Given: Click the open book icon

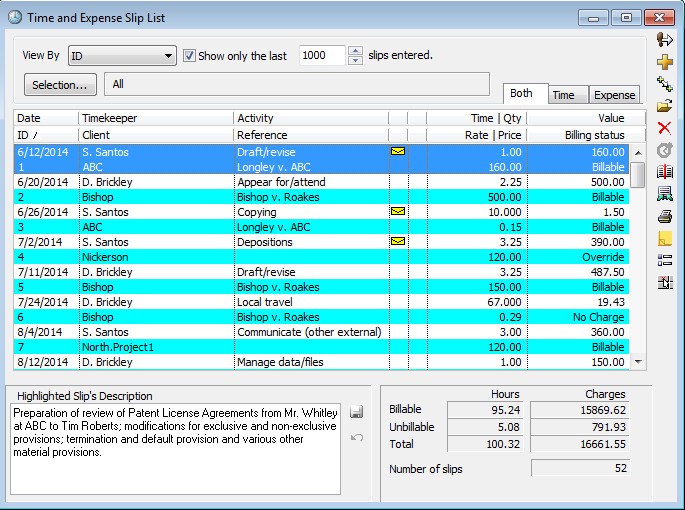Looking at the screenshot, I should click(664, 172).
